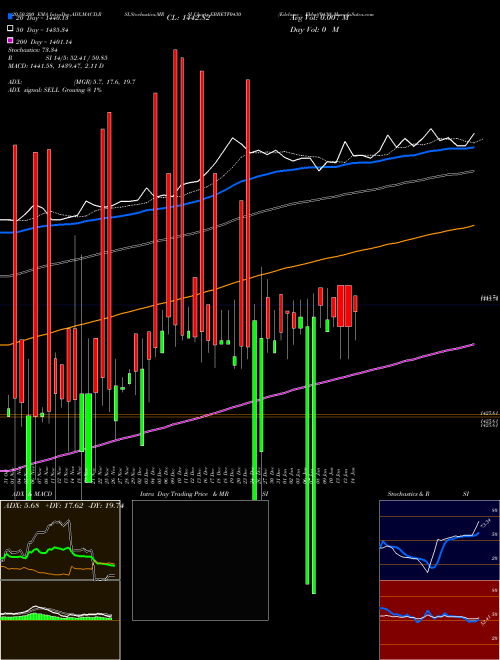Screen dimensions: 500x660
Task: Click the "200 Day" EMA value text
Action: 44,42
